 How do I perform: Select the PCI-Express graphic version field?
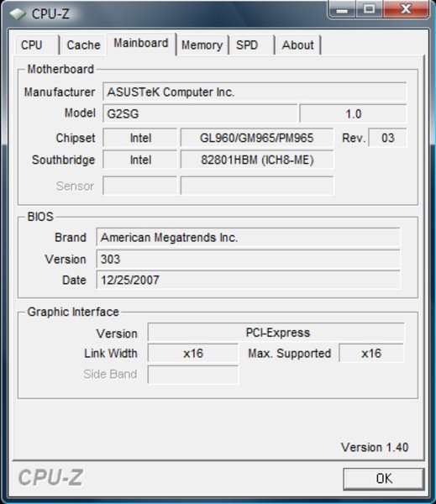(x=276, y=333)
